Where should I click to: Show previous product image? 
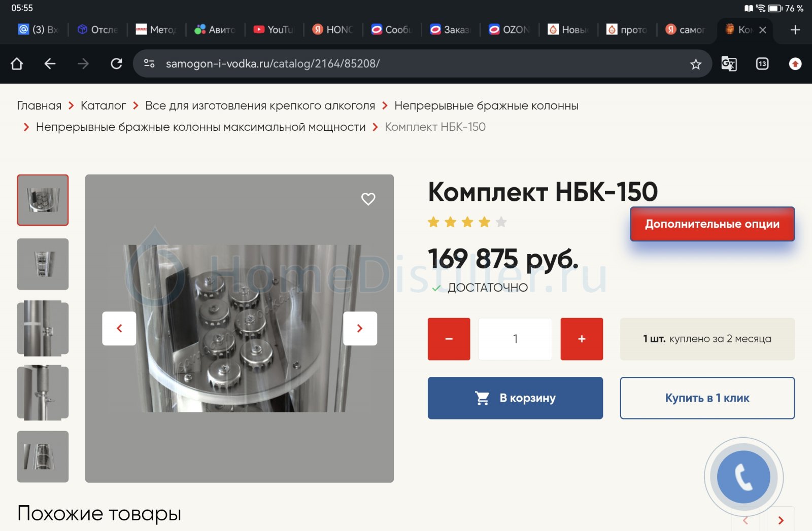[119, 329]
